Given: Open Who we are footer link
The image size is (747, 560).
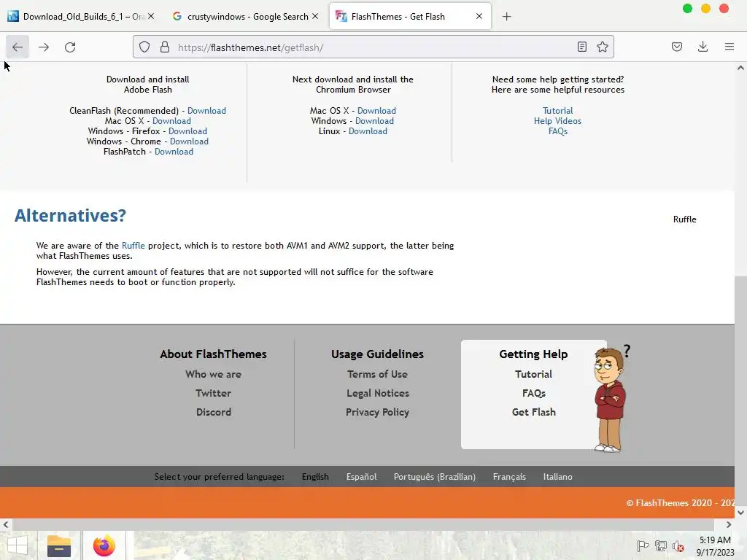Looking at the screenshot, I should point(214,374).
